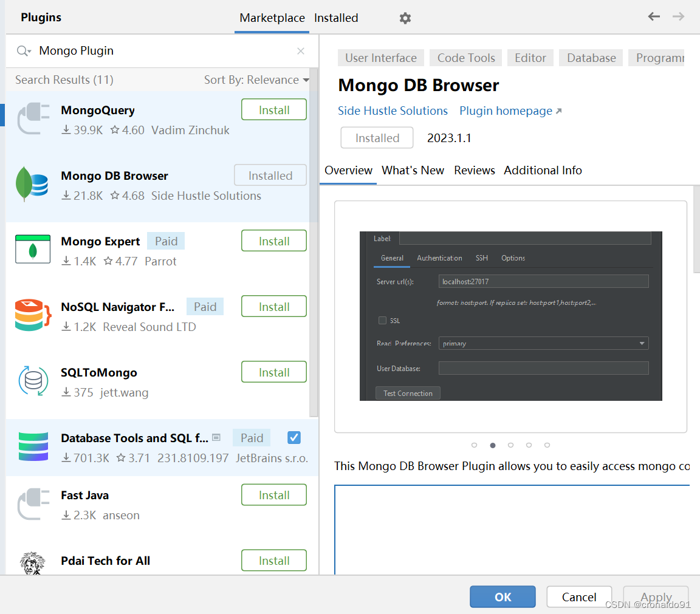Click the User Interface tag
The height and width of the screenshot is (614, 700).
pyautogui.click(x=381, y=58)
